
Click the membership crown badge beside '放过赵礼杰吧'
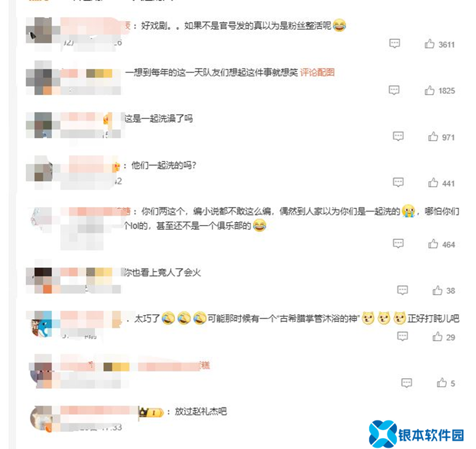151,412
